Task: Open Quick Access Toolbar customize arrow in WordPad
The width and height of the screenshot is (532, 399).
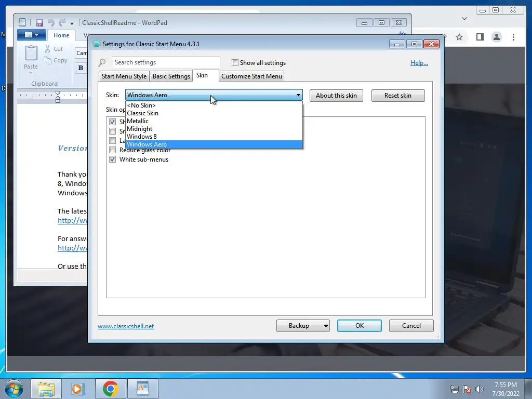Action: pyautogui.click(x=72, y=23)
